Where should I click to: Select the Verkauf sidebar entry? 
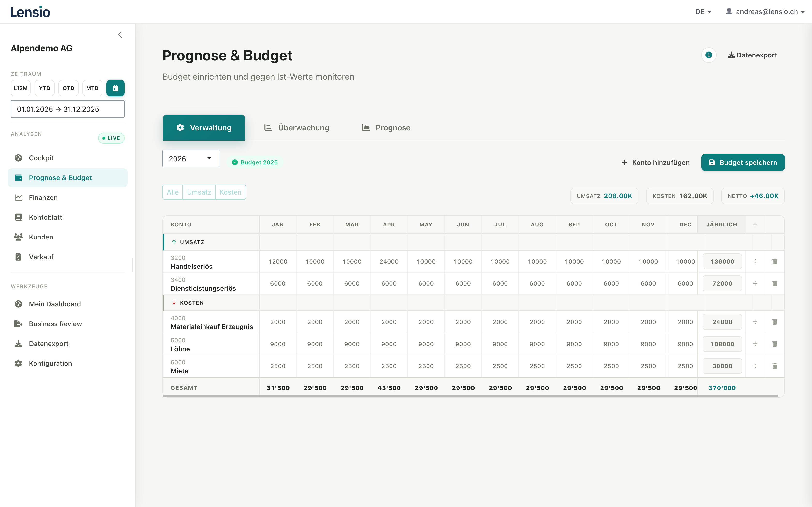coord(41,256)
